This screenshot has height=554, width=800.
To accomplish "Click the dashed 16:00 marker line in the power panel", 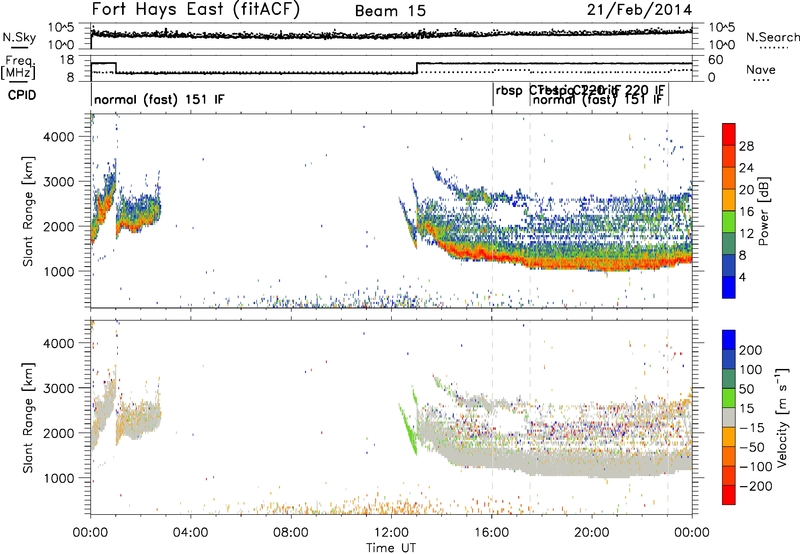I will pyautogui.click(x=492, y=211).
